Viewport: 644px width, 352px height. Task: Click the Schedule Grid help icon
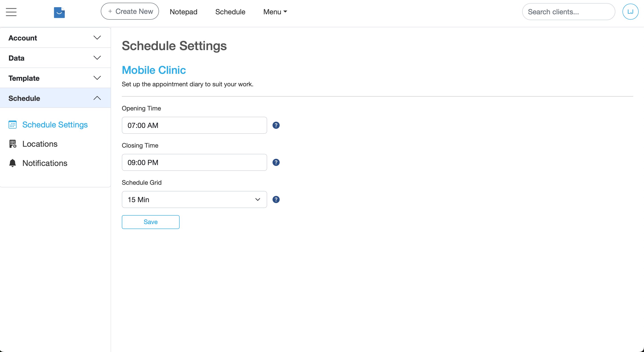[276, 200]
